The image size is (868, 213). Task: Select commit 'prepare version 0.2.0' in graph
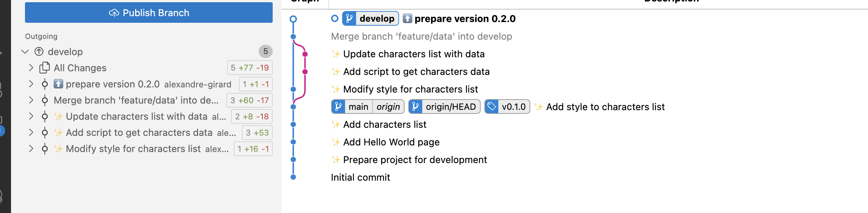pyautogui.click(x=465, y=19)
